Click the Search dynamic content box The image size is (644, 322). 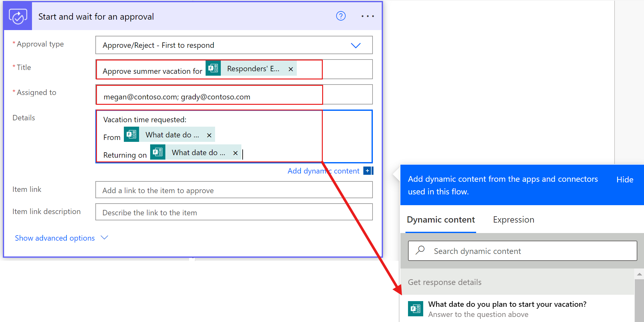point(522,251)
